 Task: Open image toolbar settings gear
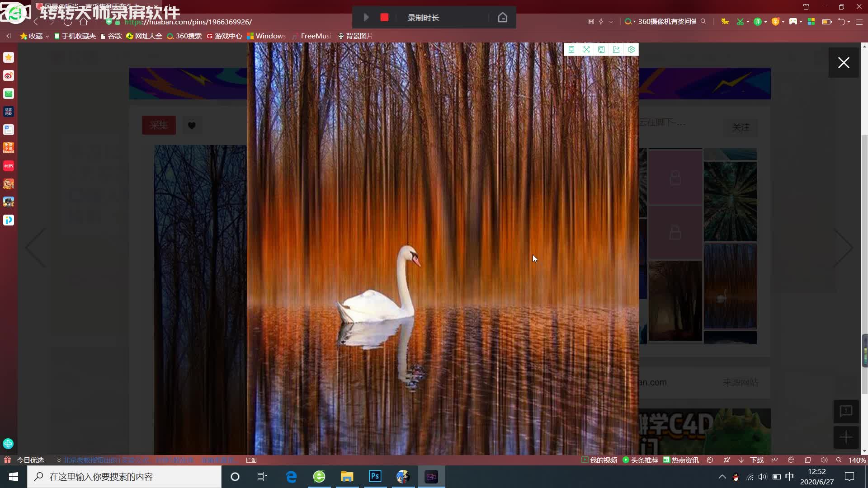click(x=631, y=50)
